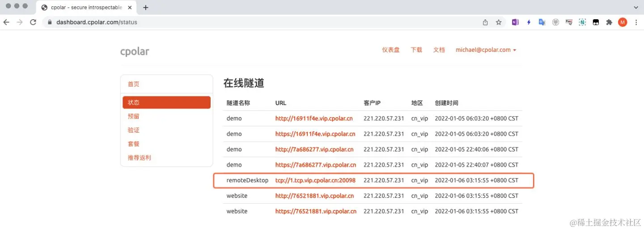Expand the tab search chevron

[636, 8]
